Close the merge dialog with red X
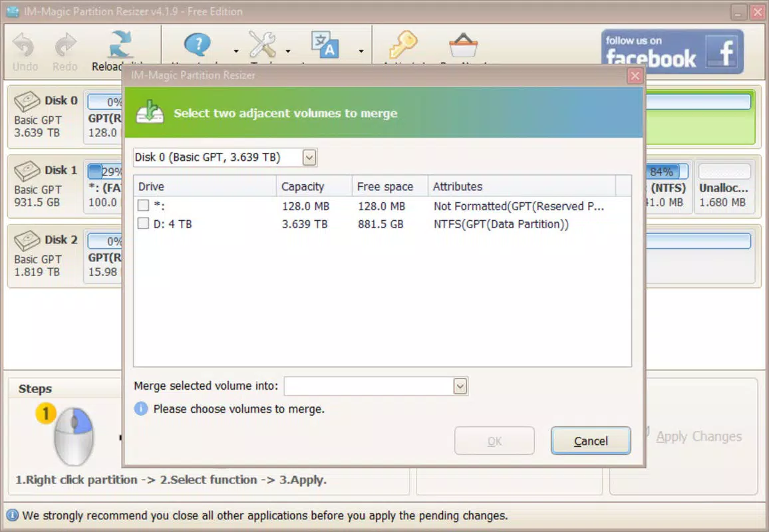 [635, 76]
